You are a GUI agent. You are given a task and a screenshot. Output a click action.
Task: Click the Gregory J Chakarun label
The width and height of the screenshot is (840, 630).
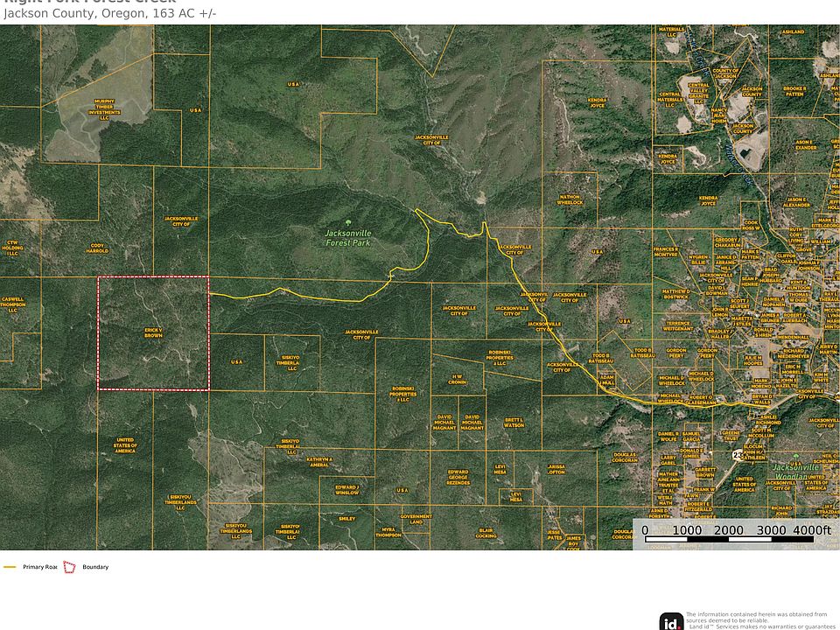coord(727,242)
